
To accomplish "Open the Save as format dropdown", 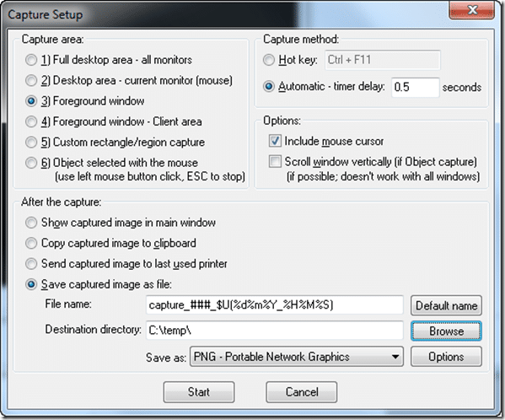I will coord(297,357).
